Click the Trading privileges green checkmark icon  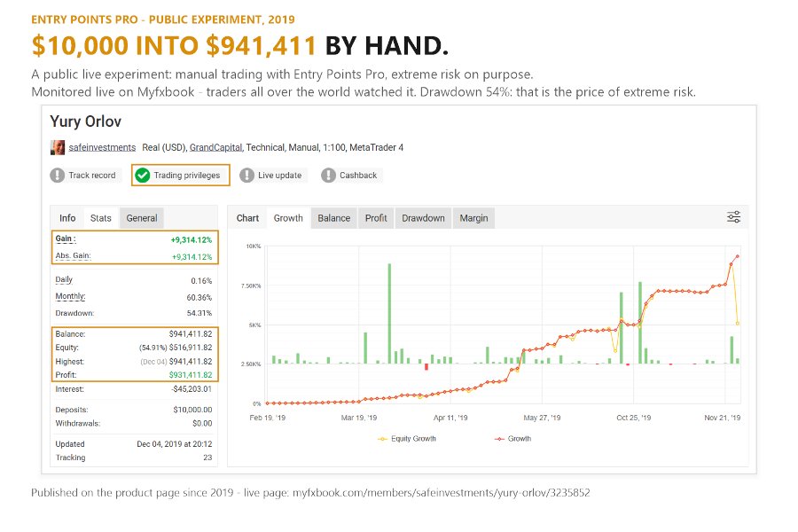143,176
